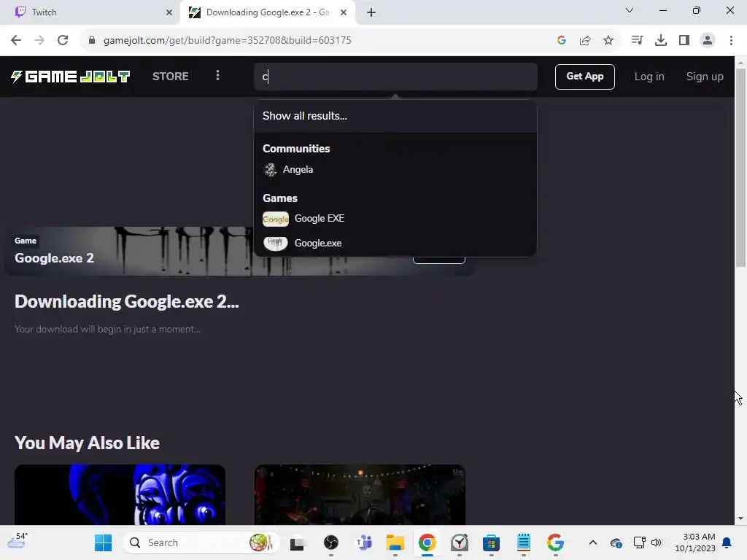Expand the tab search chevron
Image resolution: width=747 pixels, height=560 pixels.
pyautogui.click(x=630, y=10)
